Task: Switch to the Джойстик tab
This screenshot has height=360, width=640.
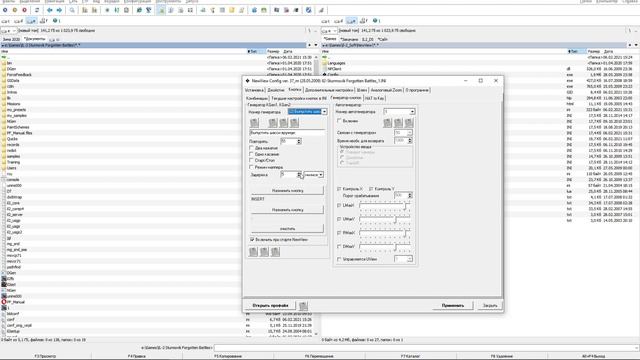Action: [276, 90]
